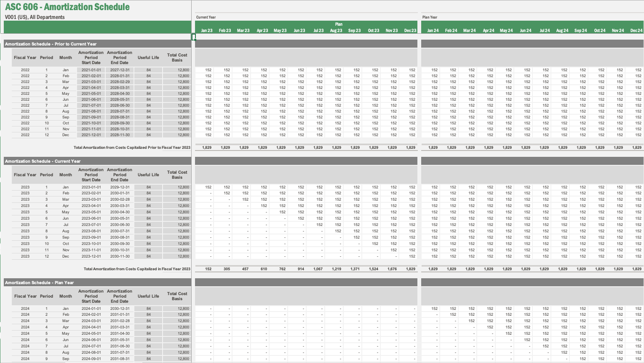Select the Dec 24 column header
The image size is (644, 363).
(636, 30)
